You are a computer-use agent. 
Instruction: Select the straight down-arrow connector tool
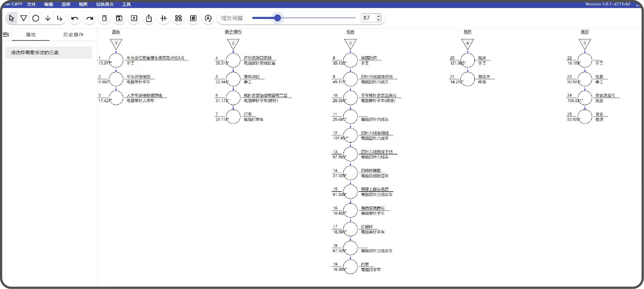pos(48,18)
